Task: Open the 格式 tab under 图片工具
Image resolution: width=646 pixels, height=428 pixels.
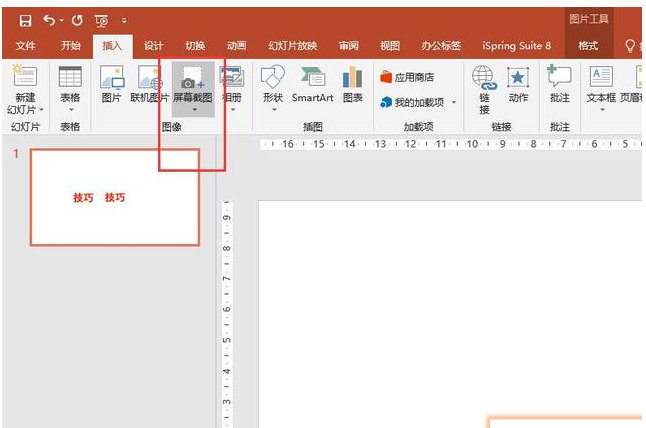Action: point(588,46)
